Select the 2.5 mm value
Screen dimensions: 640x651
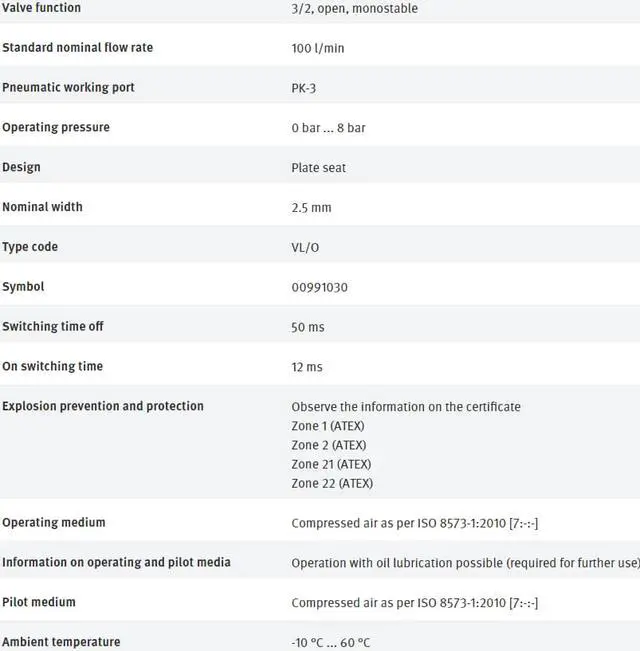coord(311,208)
